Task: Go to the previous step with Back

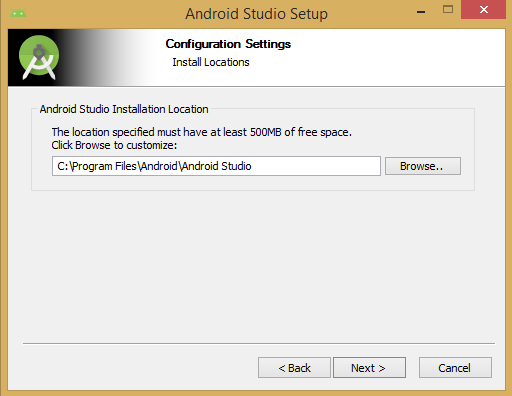Action: point(294,368)
